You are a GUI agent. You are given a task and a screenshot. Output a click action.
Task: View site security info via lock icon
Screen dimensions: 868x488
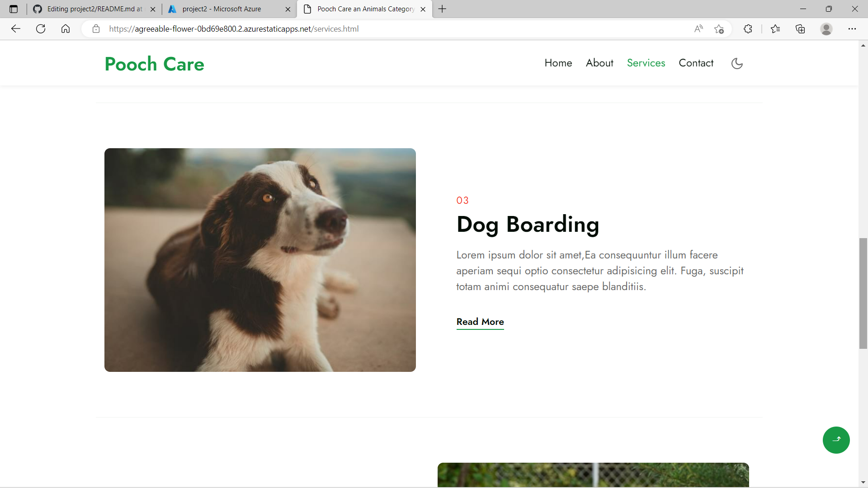tap(96, 28)
